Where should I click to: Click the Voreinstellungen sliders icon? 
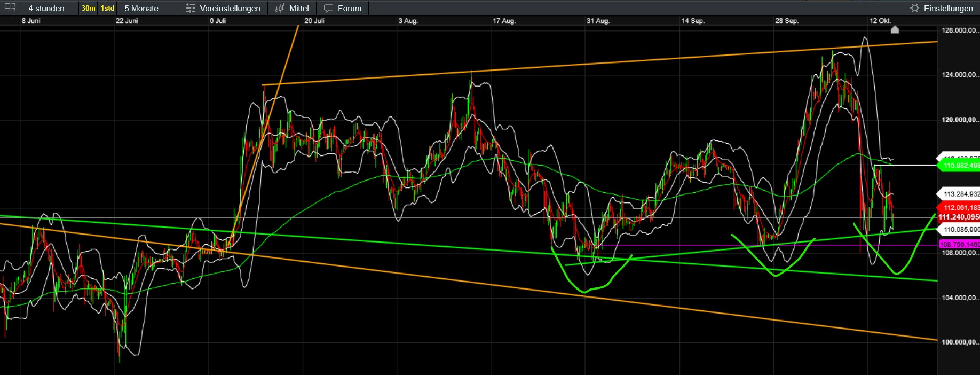(191, 9)
